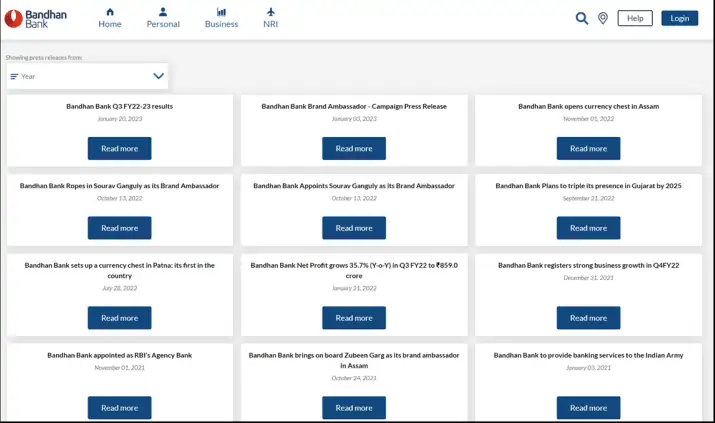
Task: Open the Personal banking menu
Action: coord(163,18)
